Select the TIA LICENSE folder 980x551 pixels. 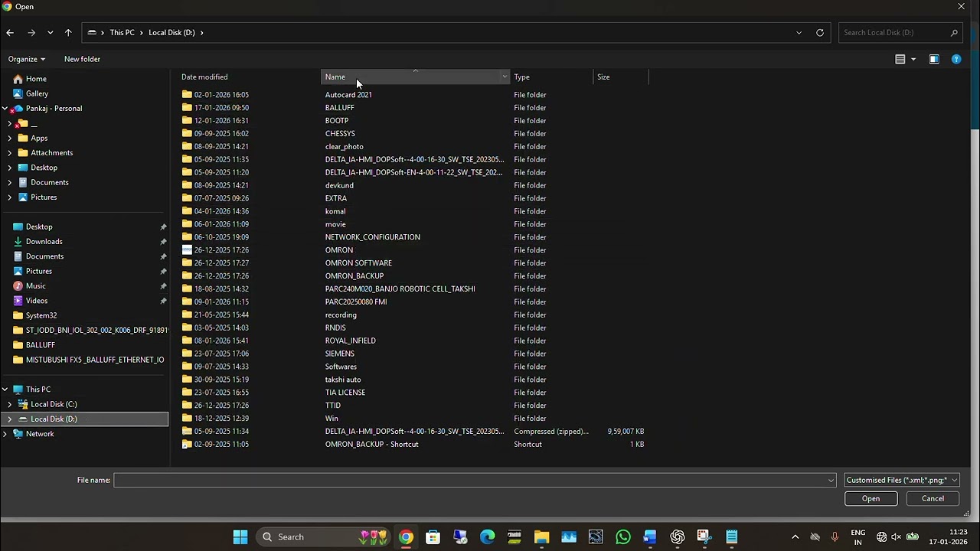point(345,393)
